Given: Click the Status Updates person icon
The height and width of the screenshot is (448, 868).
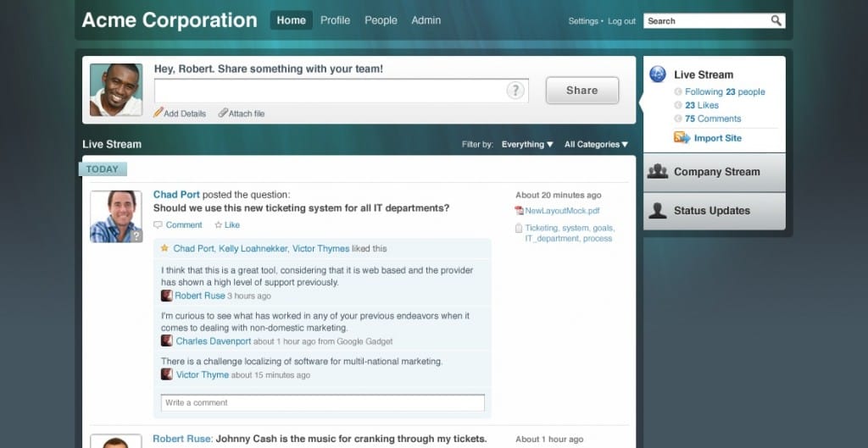Looking at the screenshot, I should (658, 210).
